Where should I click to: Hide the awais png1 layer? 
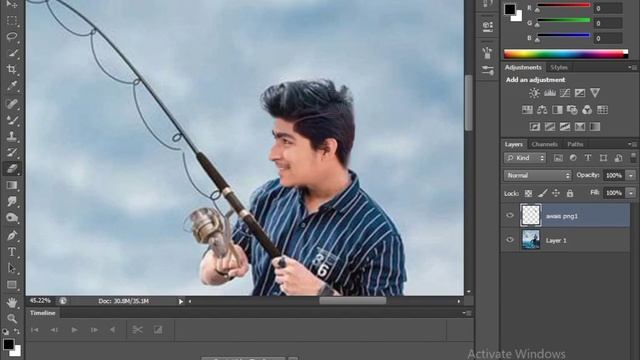510,215
